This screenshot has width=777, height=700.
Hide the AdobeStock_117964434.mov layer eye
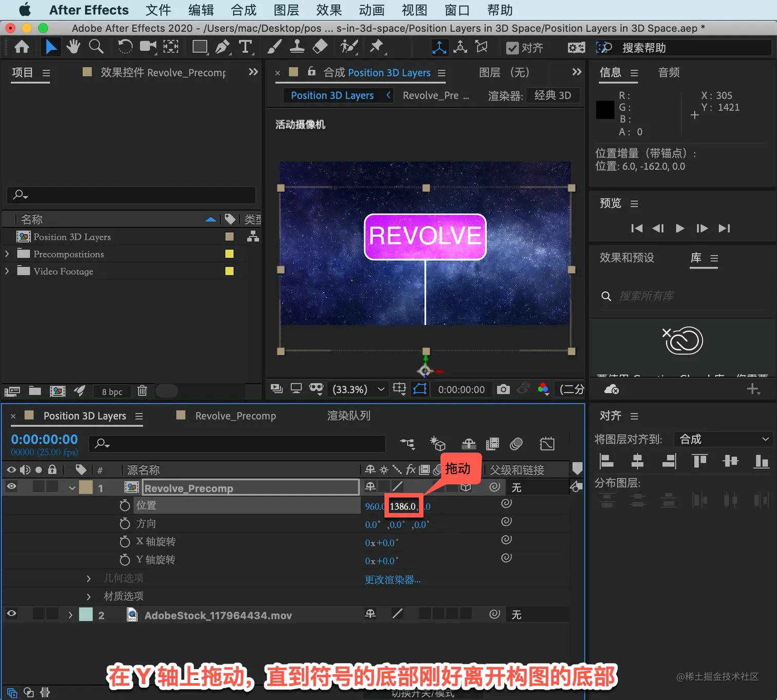[x=11, y=614]
